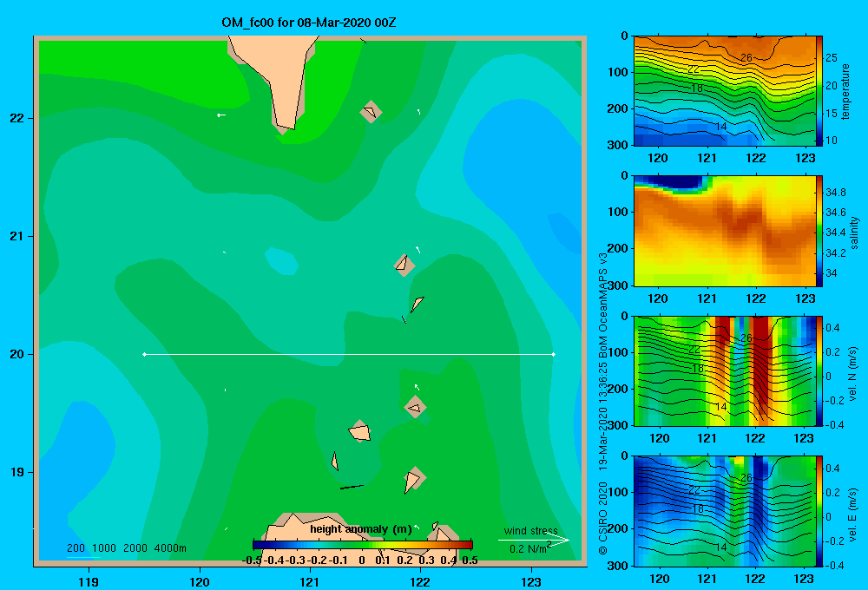Click the vel. E color scale bar
Image resolution: width=868 pixels, height=590 pixels.
click(x=819, y=511)
